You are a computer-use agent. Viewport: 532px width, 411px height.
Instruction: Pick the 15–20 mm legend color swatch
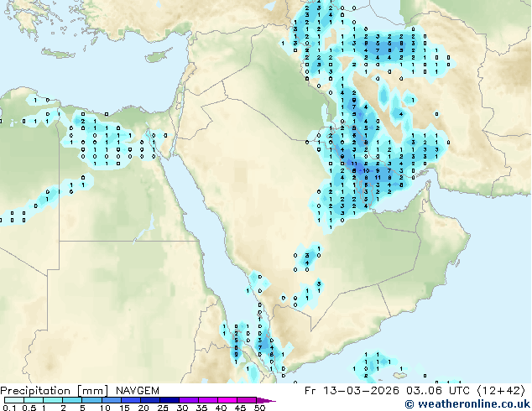[x=130, y=400]
